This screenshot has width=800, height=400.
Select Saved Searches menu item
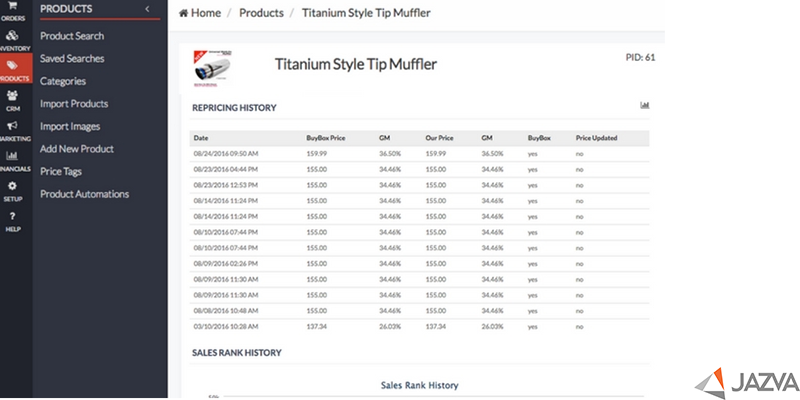click(72, 58)
